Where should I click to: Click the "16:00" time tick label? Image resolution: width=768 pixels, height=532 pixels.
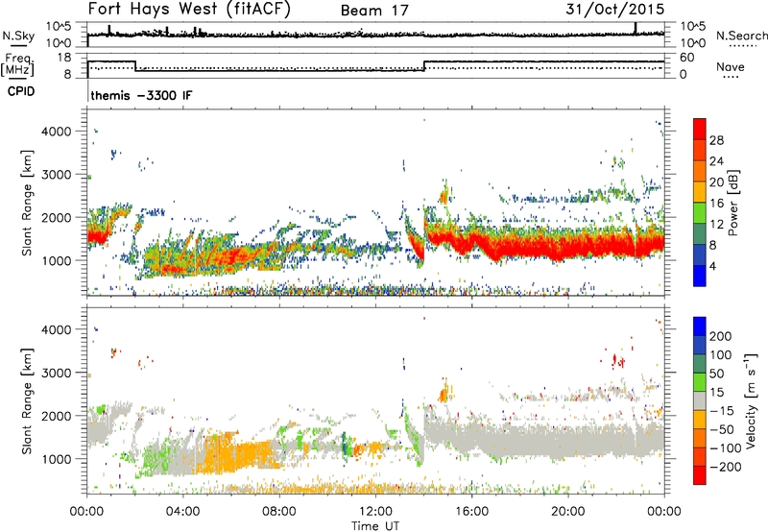pyautogui.click(x=471, y=512)
